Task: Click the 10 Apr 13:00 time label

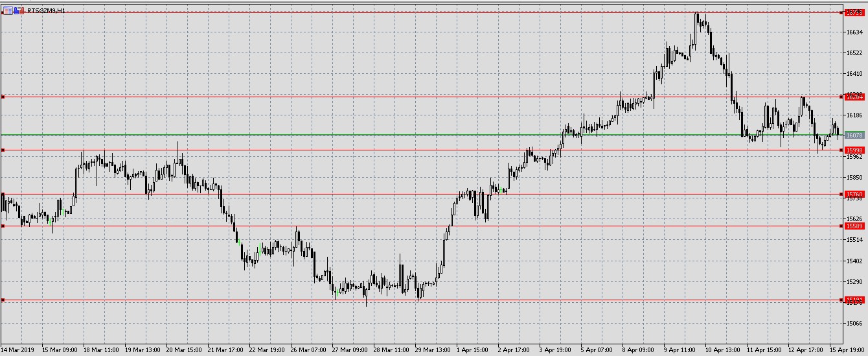Action: pyautogui.click(x=724, y=350)
